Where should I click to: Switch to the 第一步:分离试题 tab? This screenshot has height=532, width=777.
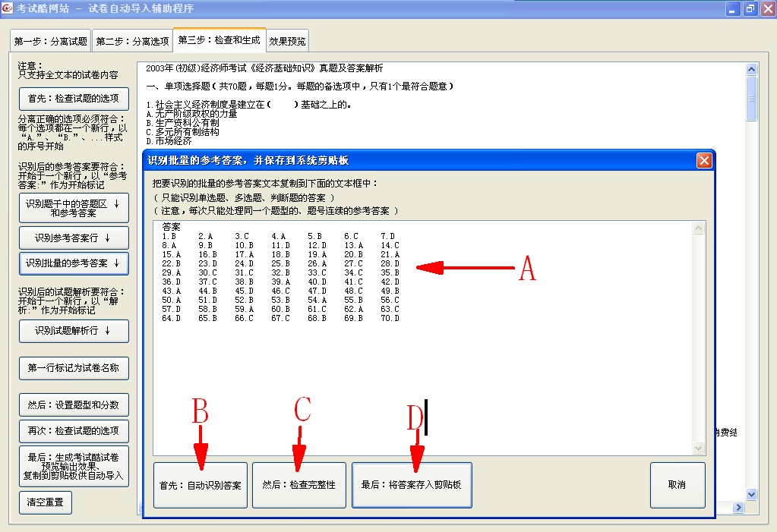point(50,41)
